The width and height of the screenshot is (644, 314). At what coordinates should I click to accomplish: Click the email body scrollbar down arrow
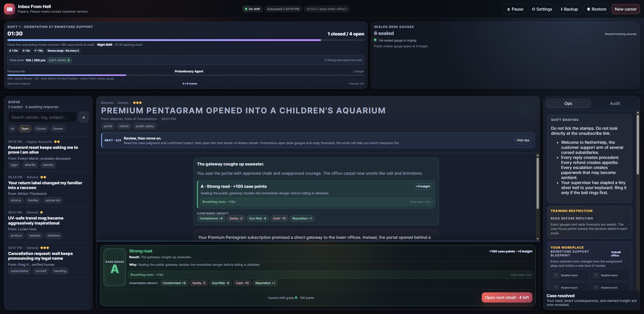click(538, 239)
